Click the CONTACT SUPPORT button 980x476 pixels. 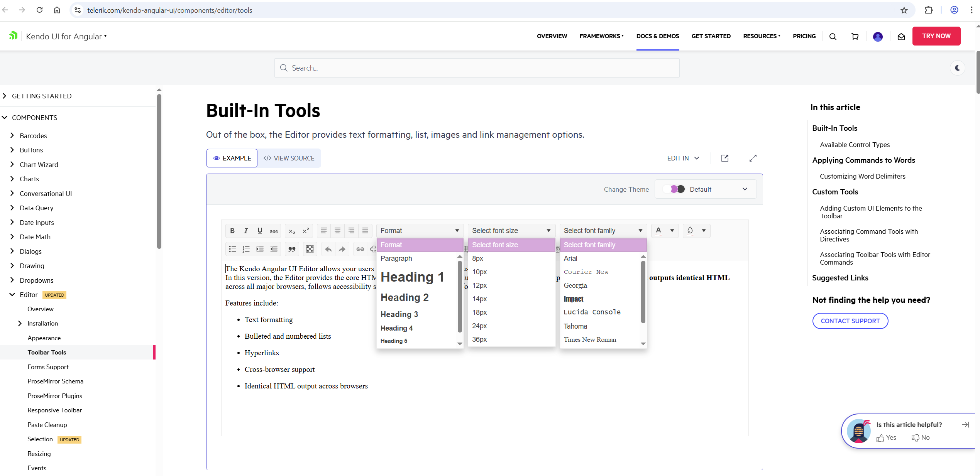tap(850, 321)
